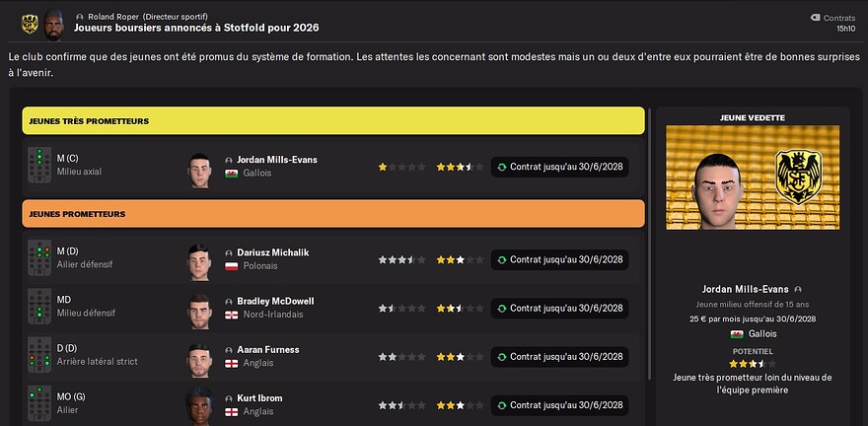Click the Contrats tag icon
This screenshot has height=426, width=868.
[x=815, y=18]
